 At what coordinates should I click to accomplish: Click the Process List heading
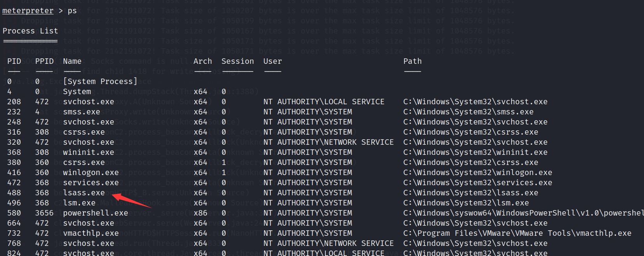[x=30, y=31]
